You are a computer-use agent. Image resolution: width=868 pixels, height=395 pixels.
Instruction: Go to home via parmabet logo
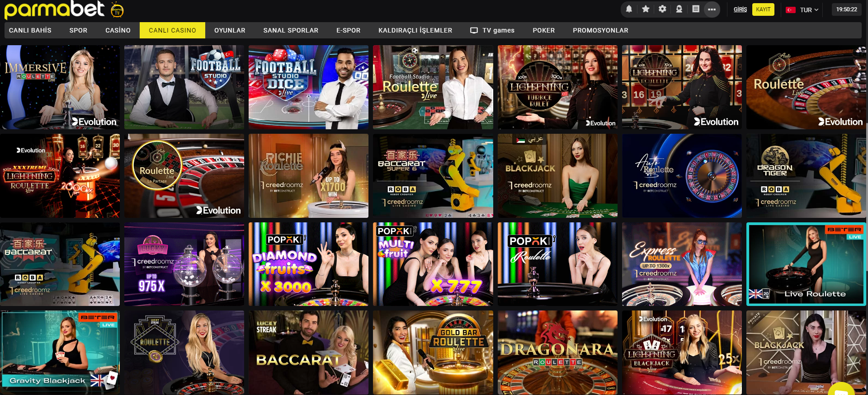(x=54, y=10)
